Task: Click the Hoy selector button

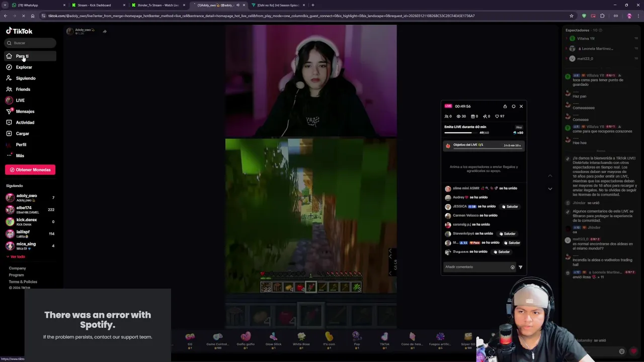Action: [519, 127]
